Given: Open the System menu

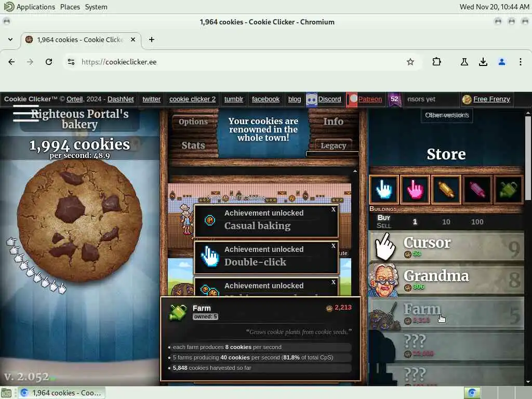Looking at the screenshot, I should tap(96, 7).
